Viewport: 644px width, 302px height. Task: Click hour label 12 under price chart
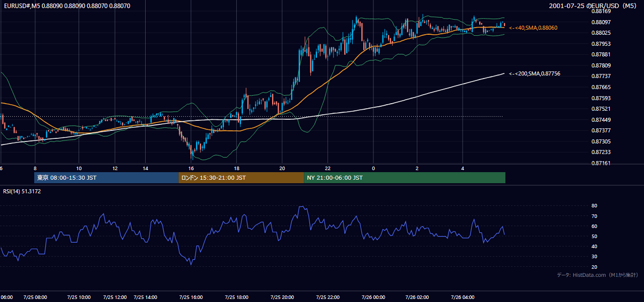click(x=115, y=168)
